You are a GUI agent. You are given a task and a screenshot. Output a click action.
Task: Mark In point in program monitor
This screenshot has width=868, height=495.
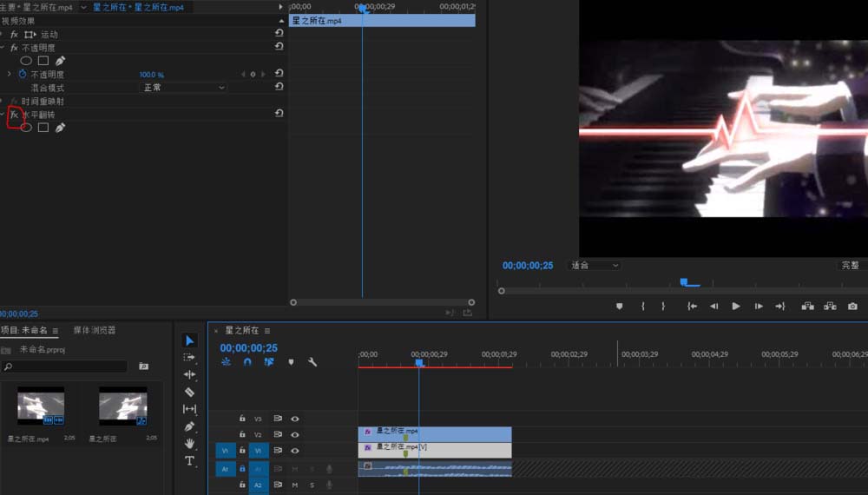[x=642, y=307]
